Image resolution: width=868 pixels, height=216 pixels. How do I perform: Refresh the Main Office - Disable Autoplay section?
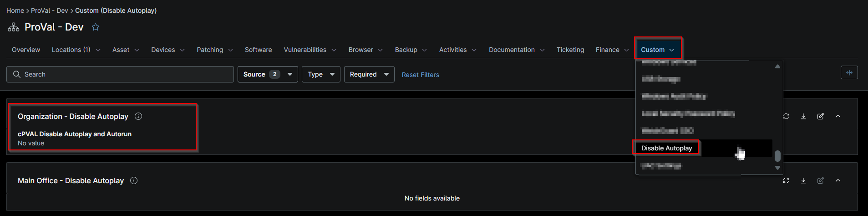click(786, 180)
